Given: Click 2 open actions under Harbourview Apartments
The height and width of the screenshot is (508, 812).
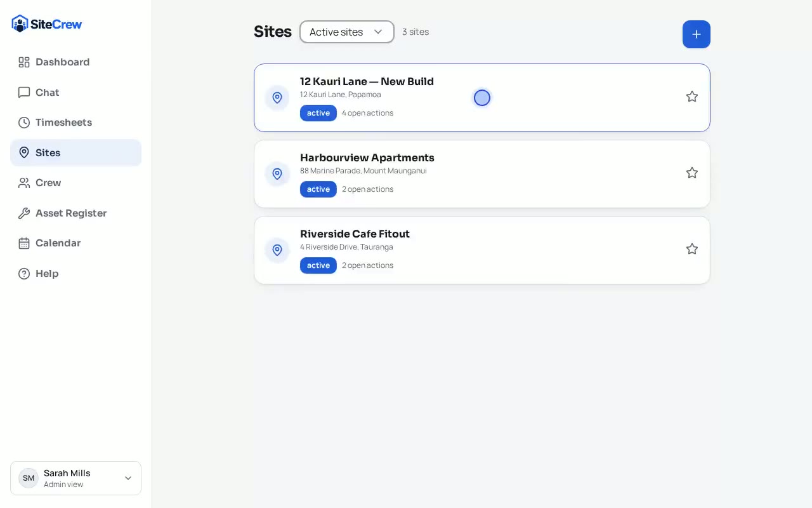Looking at the screenshot, I should click(x=367, y=189).
